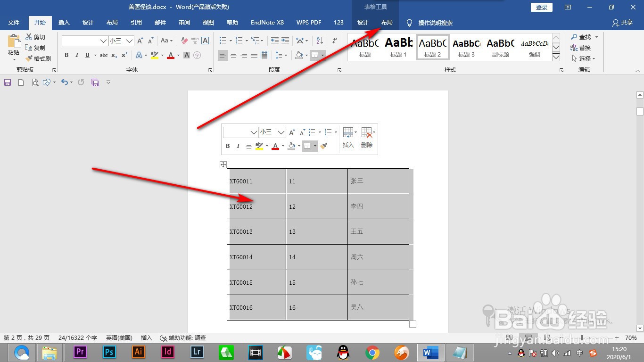The width and height of the screenshot is (644, 362).
Task: Click the ribbon strikethrough abc icon
Action: coord(104,55)
